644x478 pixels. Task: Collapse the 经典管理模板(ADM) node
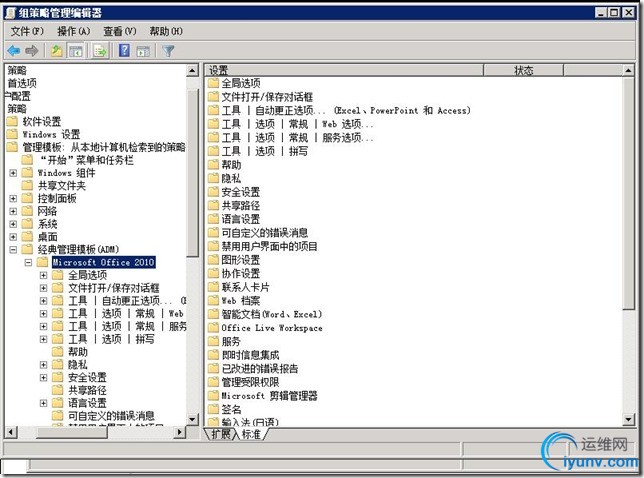click(x=13, y=250)
